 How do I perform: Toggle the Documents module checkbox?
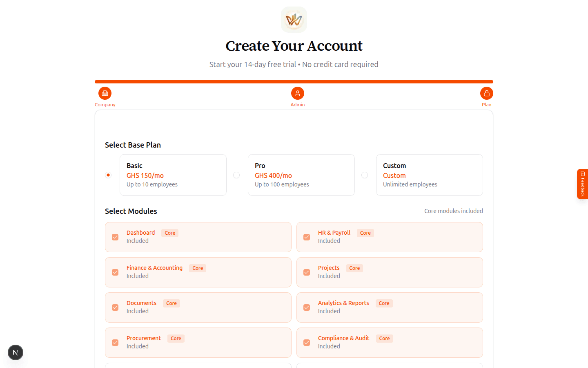coord(115,307)
